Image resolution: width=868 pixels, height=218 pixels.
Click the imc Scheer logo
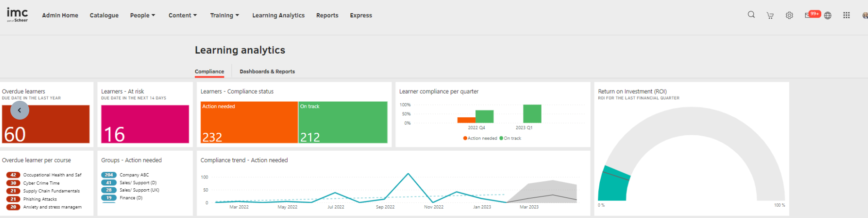[17, 15]
